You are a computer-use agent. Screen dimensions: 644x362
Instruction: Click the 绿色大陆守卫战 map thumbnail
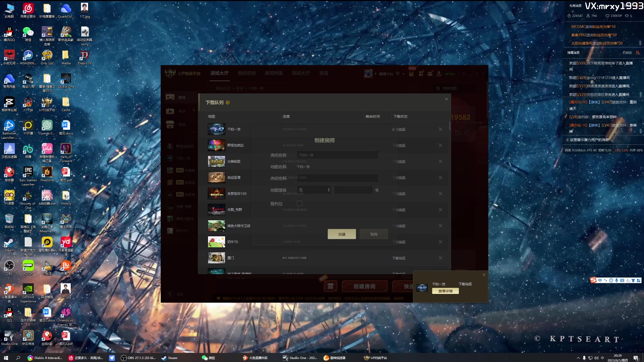pos(216,226)
